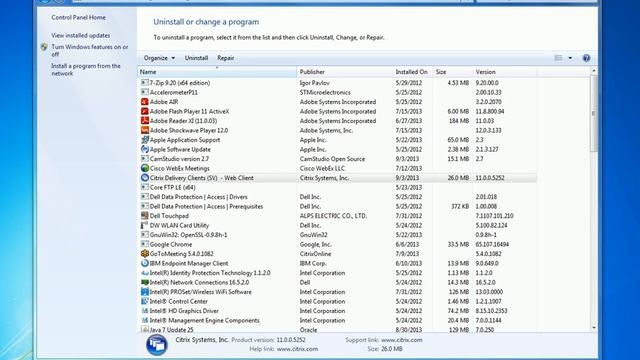Sort by the Installed On column header
The width and height of the screenshot is (640, 360).
(412, 72)
